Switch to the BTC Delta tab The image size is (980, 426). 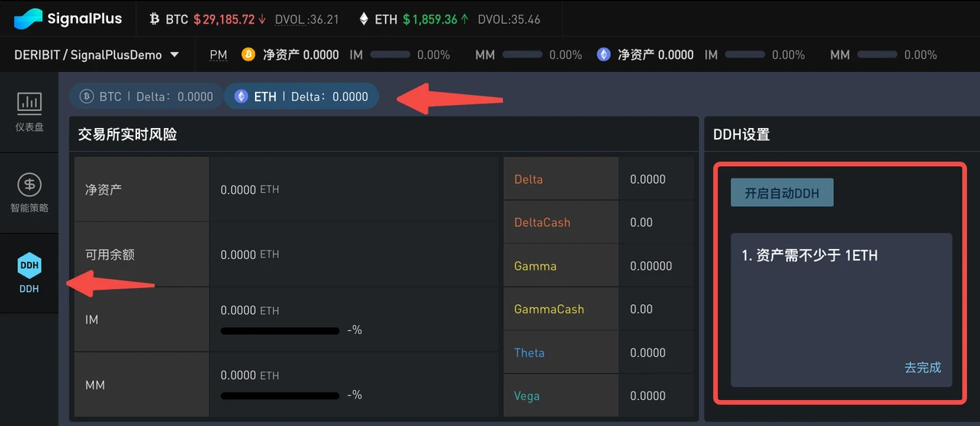tap(146, 97)
